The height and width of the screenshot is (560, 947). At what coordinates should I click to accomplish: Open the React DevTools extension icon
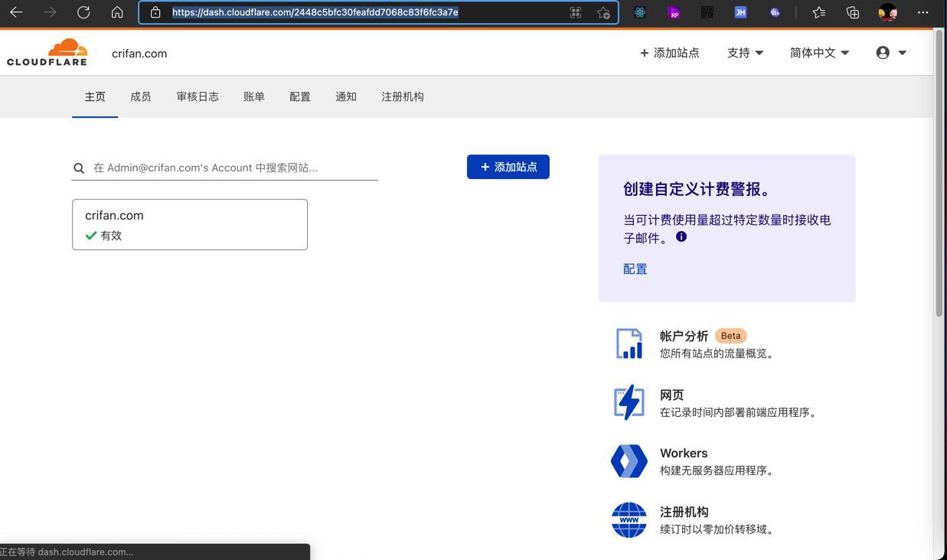pyautogui.click(x=640, y=12)
